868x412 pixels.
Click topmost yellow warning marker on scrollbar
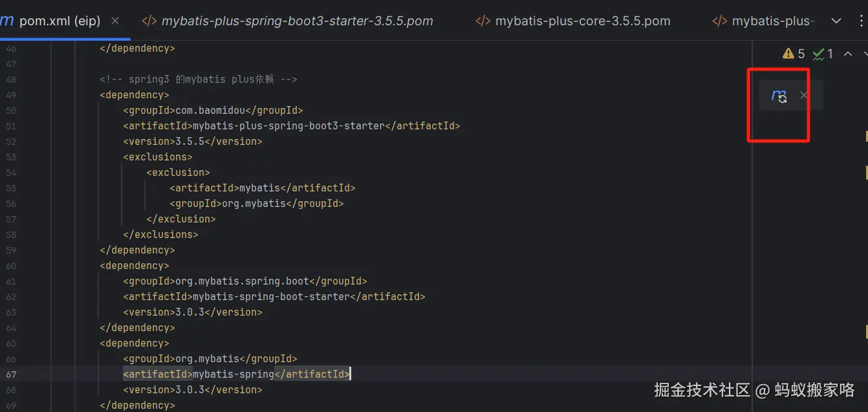866,136
